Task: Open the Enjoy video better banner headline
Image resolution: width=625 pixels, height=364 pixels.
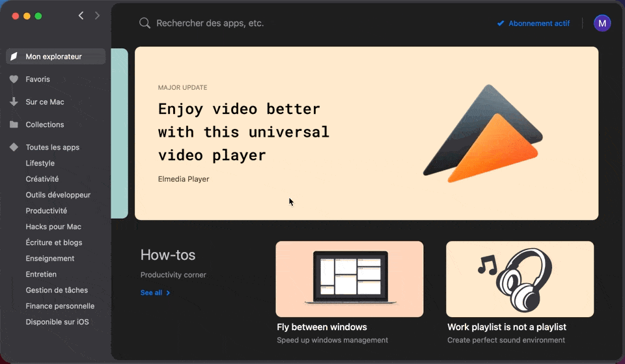Action: [243, 132]
